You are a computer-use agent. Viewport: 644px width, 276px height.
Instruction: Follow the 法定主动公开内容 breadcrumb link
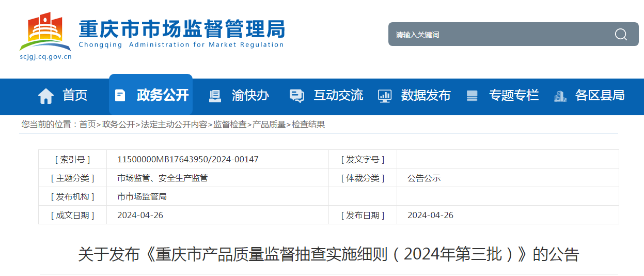(x=174, y=125)
